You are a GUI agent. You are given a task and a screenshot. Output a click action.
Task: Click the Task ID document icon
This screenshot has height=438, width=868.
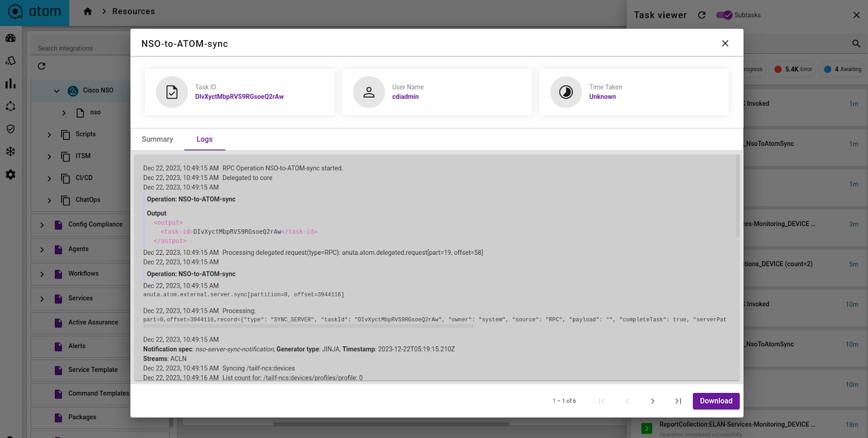click(172, 92)
